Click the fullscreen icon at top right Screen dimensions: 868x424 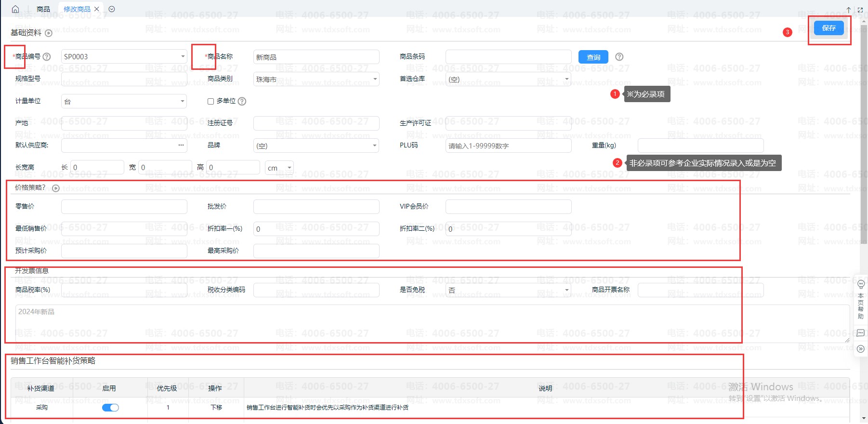860,10
